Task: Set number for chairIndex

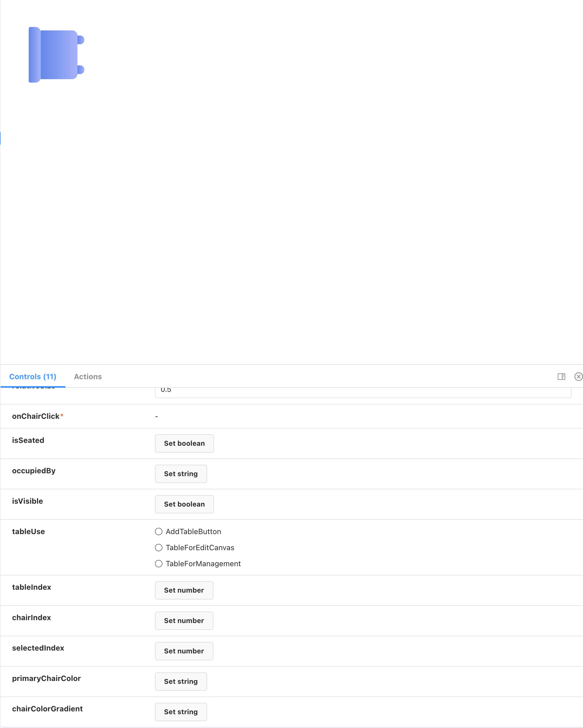Action: coord(184,621)
